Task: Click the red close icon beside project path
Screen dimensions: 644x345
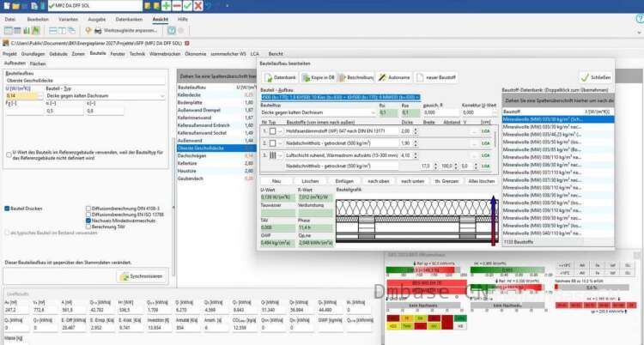Action: tap(187, 43)
